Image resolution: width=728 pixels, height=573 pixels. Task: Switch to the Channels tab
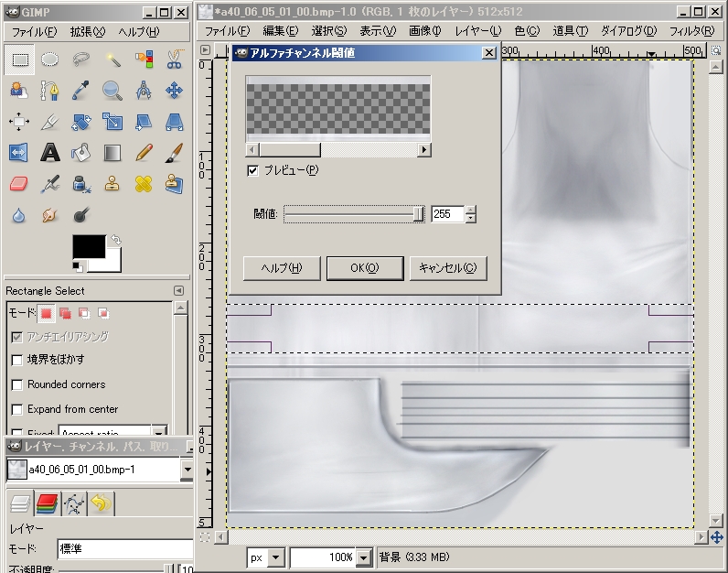point(47,503)
